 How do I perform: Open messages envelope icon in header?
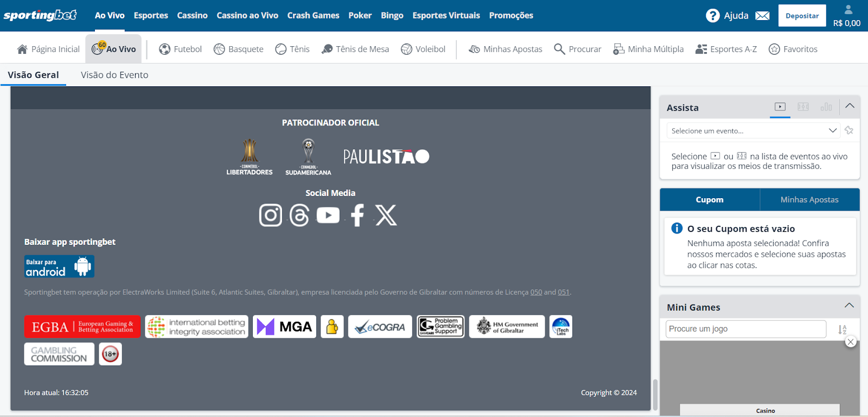(762, 16)
